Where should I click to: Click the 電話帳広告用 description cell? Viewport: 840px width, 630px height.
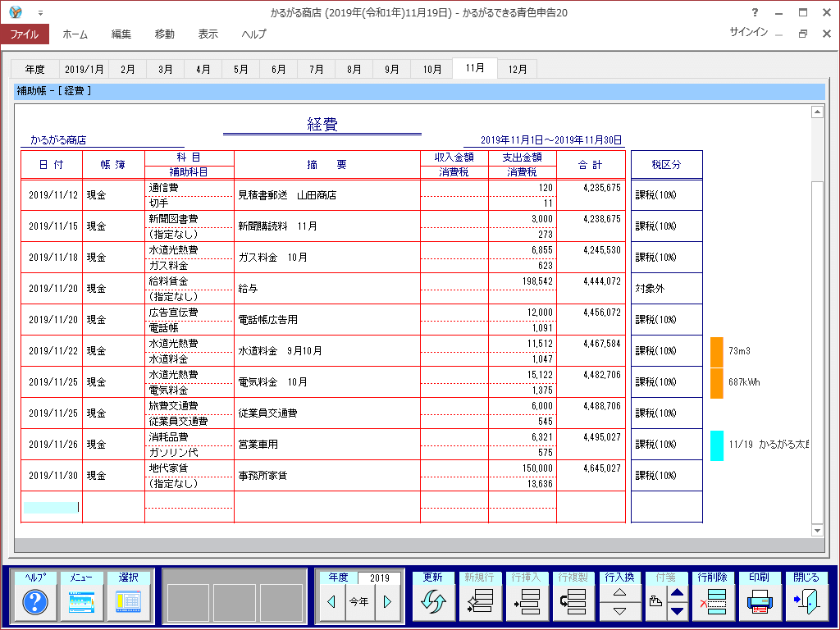[326, 319]
